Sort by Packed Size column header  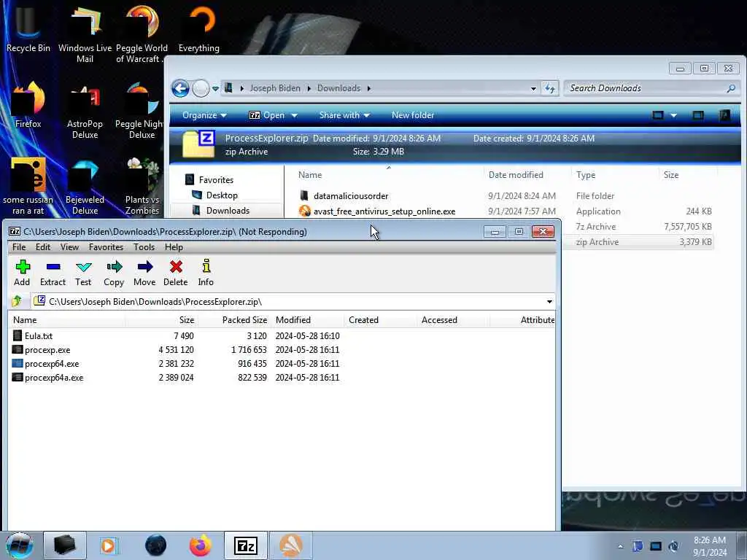coord(234,320)
